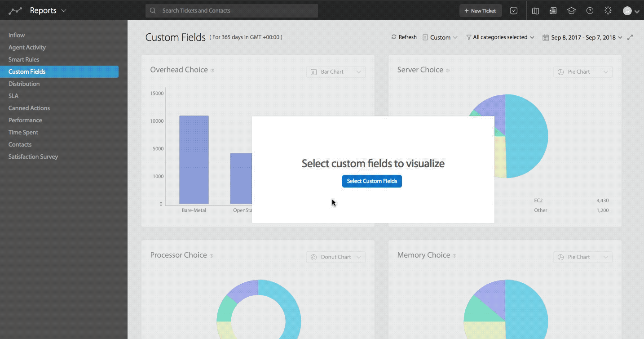Click the graduation cap academy icon

tap(571, 10)
